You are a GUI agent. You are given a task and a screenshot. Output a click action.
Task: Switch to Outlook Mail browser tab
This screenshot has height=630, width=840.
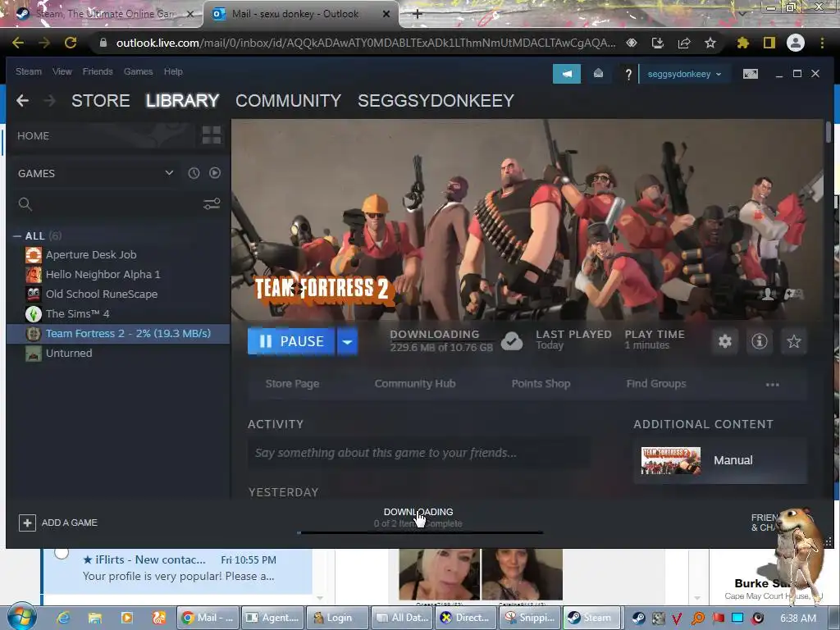300,14
